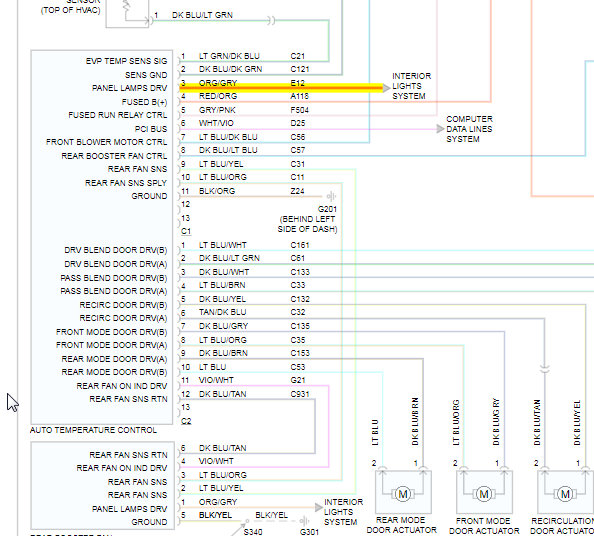Click the TAN/DK BLU wire label
Screen dimensions: 594x536
pos(222,312)
